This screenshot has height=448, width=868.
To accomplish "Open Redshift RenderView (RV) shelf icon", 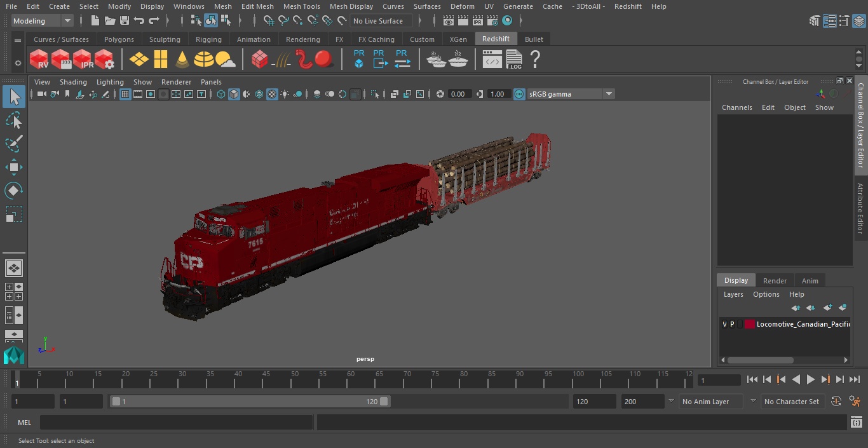I will [39, 60].
